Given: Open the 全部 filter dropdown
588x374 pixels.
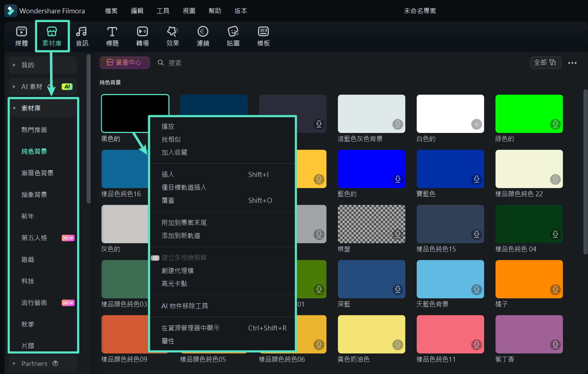Looking at the screenshot, I should [x=546, y=63].
